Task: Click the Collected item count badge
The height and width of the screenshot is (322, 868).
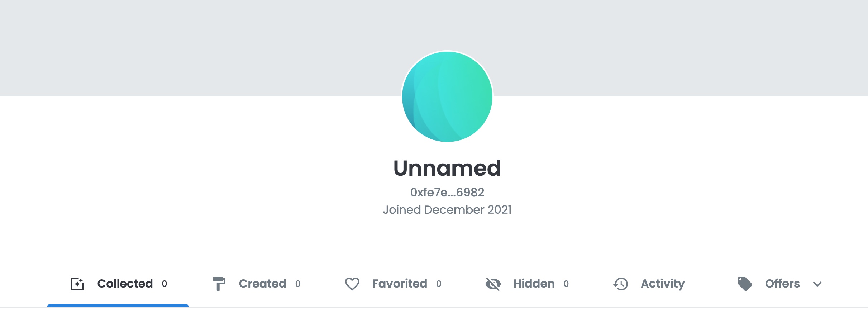Action: tap(164, 284)
